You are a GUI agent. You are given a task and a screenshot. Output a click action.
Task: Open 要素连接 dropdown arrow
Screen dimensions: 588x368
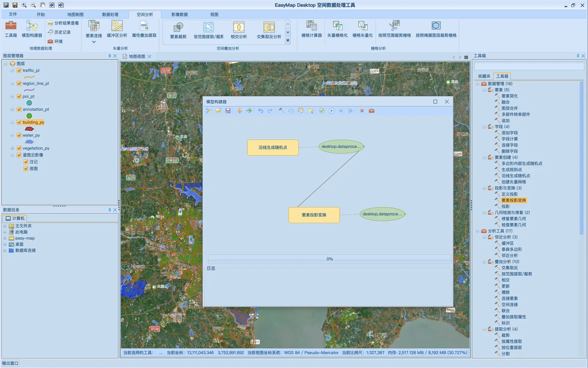(x=94, y=42)
